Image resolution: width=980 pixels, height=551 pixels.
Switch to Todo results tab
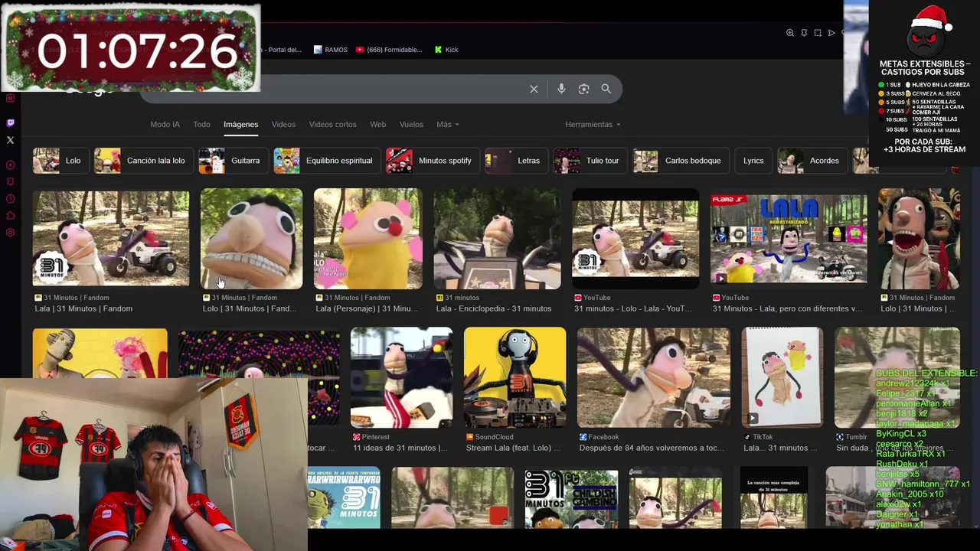tap(201, 125)
